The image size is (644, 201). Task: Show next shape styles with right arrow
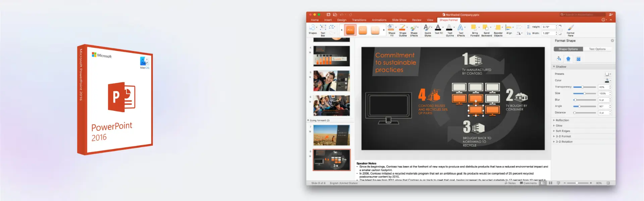[384, 30]
